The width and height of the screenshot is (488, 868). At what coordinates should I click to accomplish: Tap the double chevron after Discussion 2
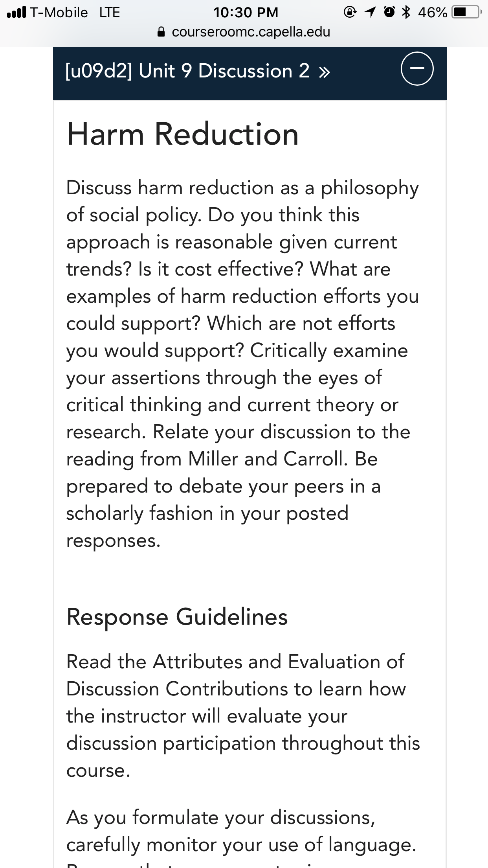click(324, 72)
